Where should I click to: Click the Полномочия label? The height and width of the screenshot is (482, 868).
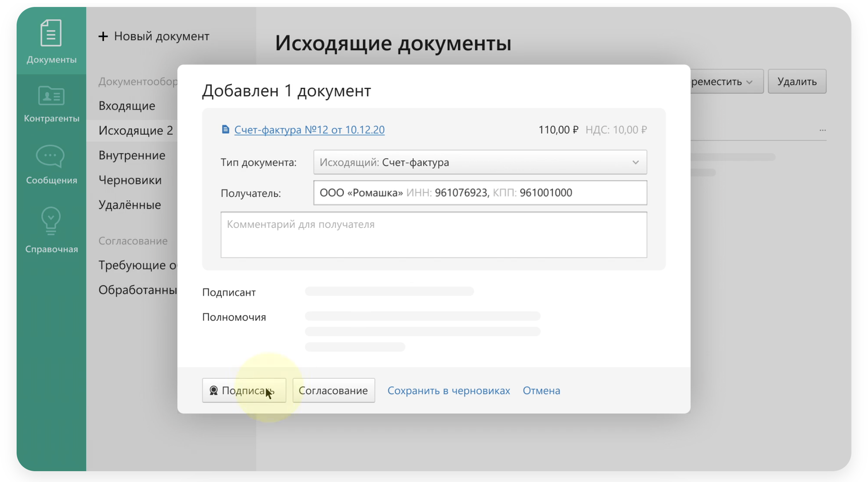tap(234, 317)
